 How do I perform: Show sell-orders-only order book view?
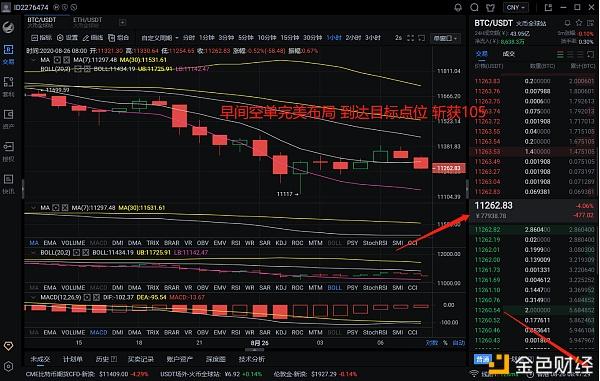580,54
